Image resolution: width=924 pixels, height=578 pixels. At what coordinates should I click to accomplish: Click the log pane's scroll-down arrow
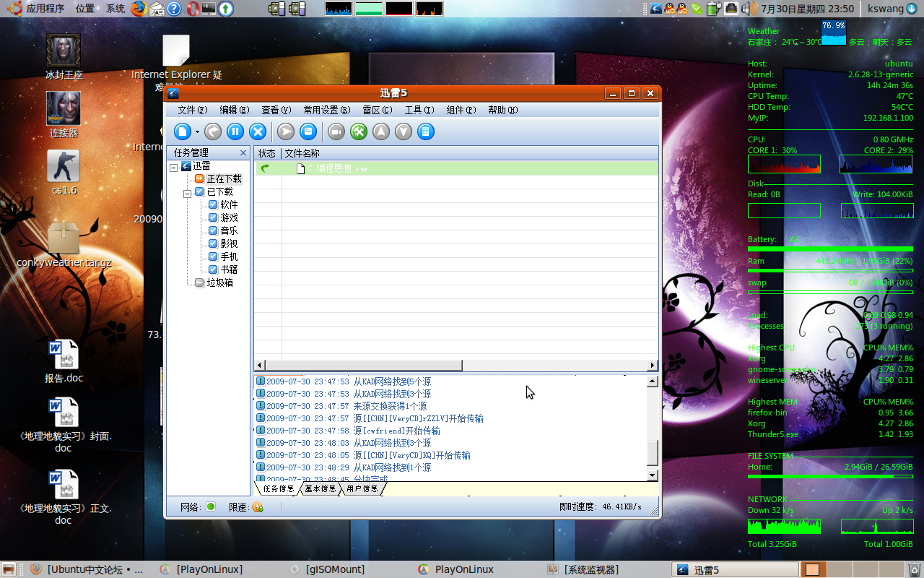(x=653, y=475)
